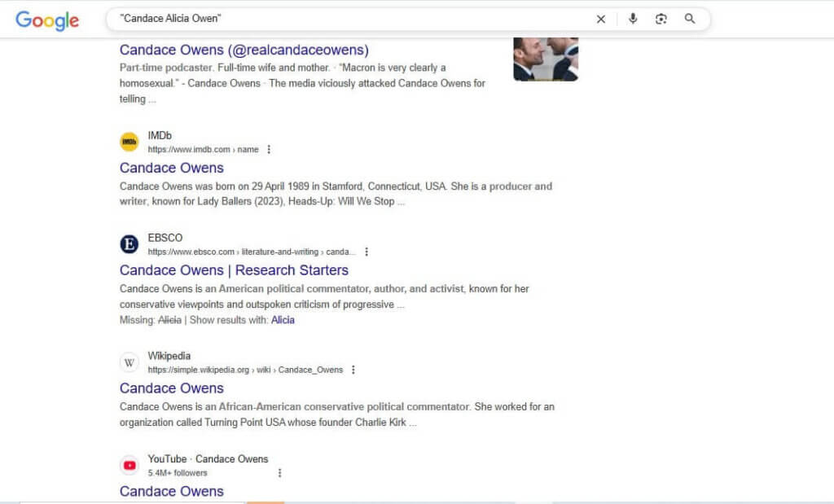Open the Candace Owens IMDb result
This screenshot has height=504, width=834.
pos(171,168)
